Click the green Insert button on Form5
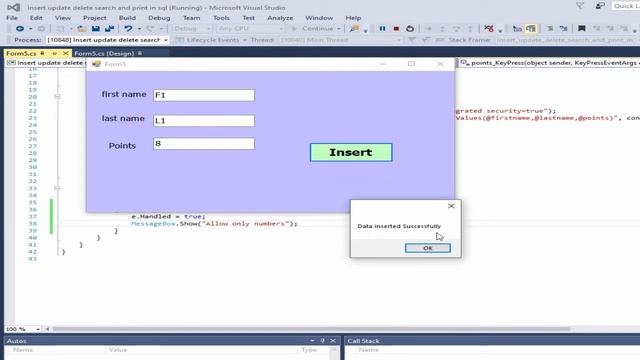 (351, 152)
